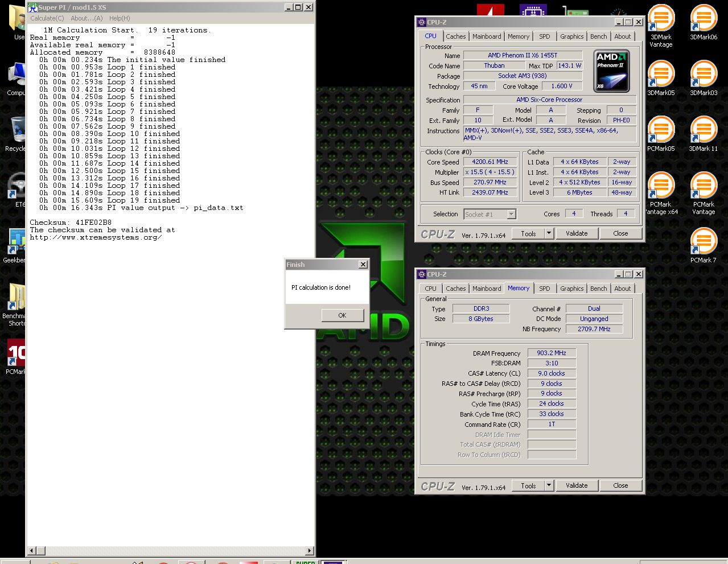Open the 3DMark 11 desktop shortcut
728x564 pixels.
tap(704, 134)
